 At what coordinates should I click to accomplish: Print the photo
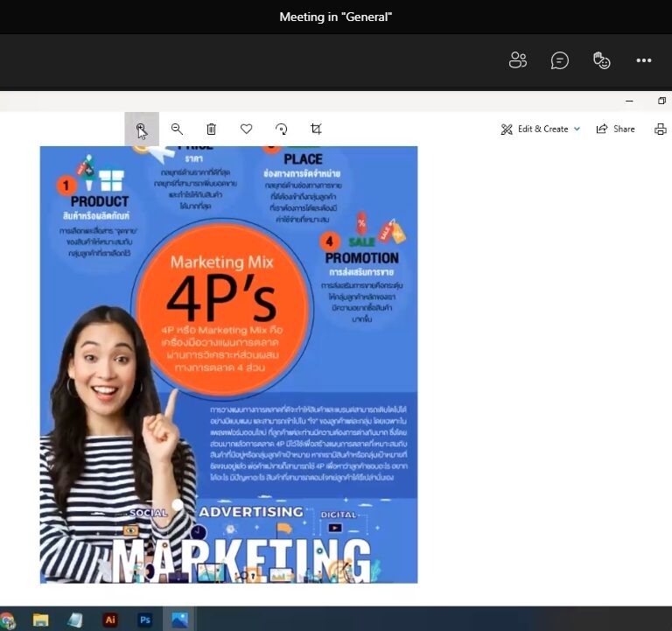click(x=661, y=129)
